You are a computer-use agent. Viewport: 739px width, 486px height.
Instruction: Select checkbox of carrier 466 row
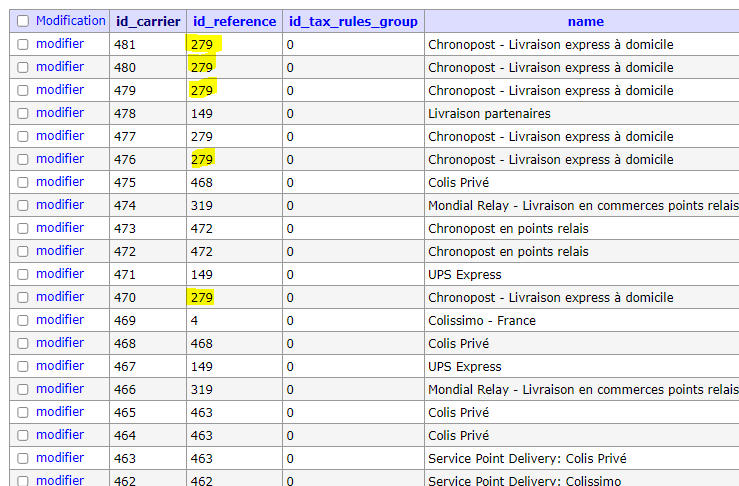pos(23,389)
